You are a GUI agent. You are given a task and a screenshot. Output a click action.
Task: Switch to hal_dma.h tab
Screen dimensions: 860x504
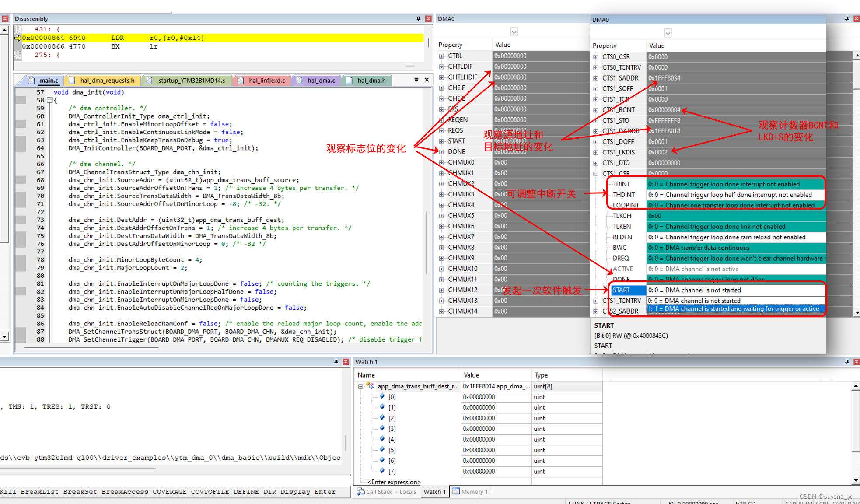[x=367, y=80]
